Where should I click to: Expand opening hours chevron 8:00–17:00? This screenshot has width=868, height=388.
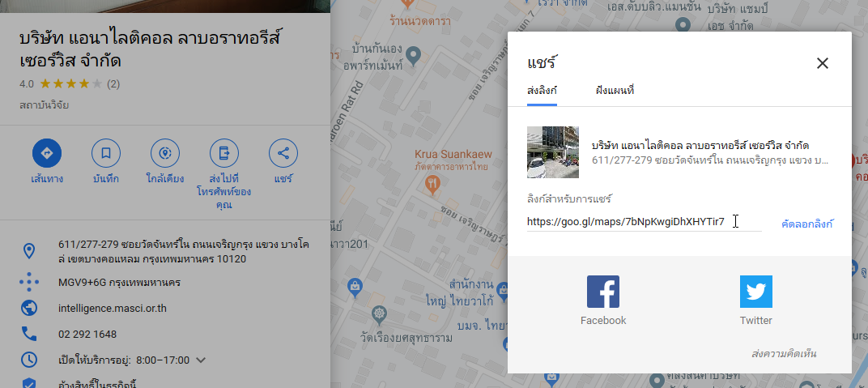click(x=201, y=360)
